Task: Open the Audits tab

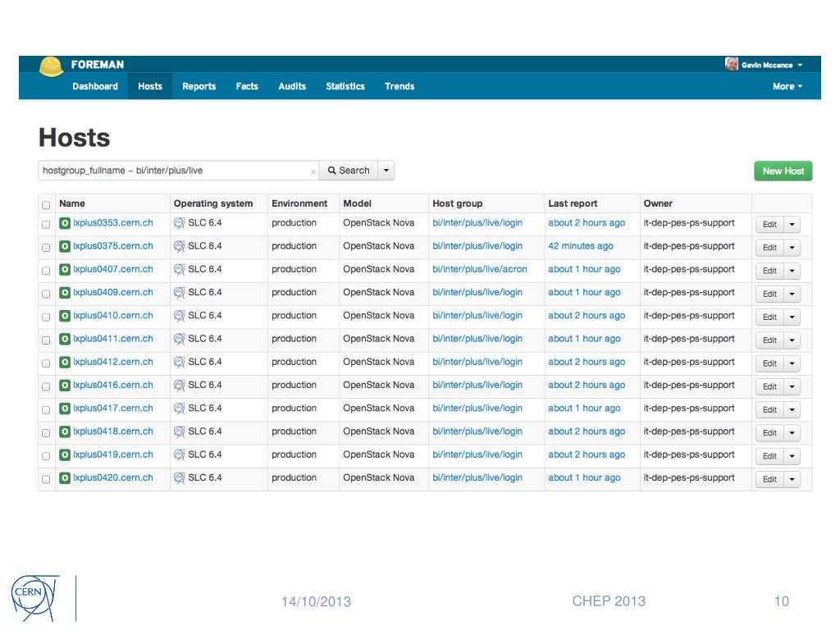Action: (292, 86)
